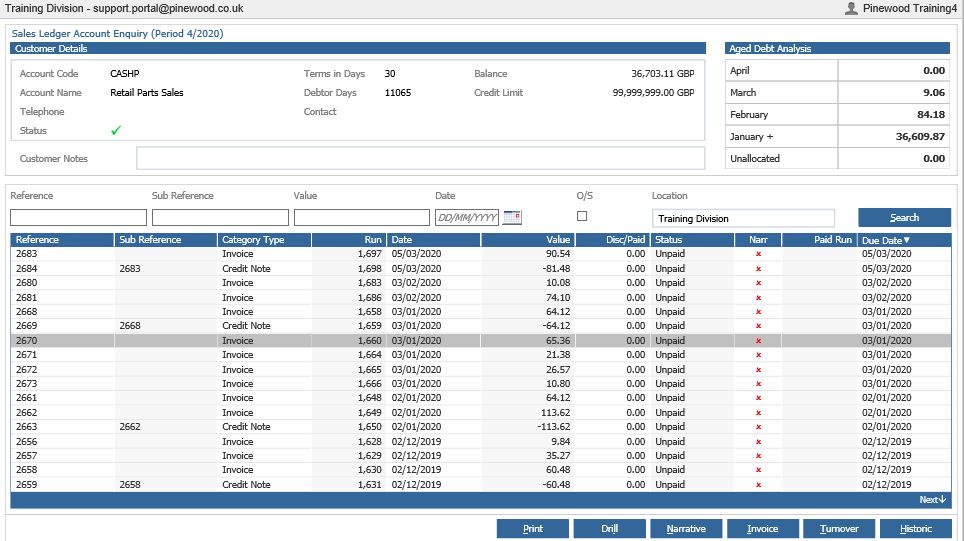Click the red narrative cross for reference 2672
This screenshot has height=541, width=964.
[x=758, y=369]
